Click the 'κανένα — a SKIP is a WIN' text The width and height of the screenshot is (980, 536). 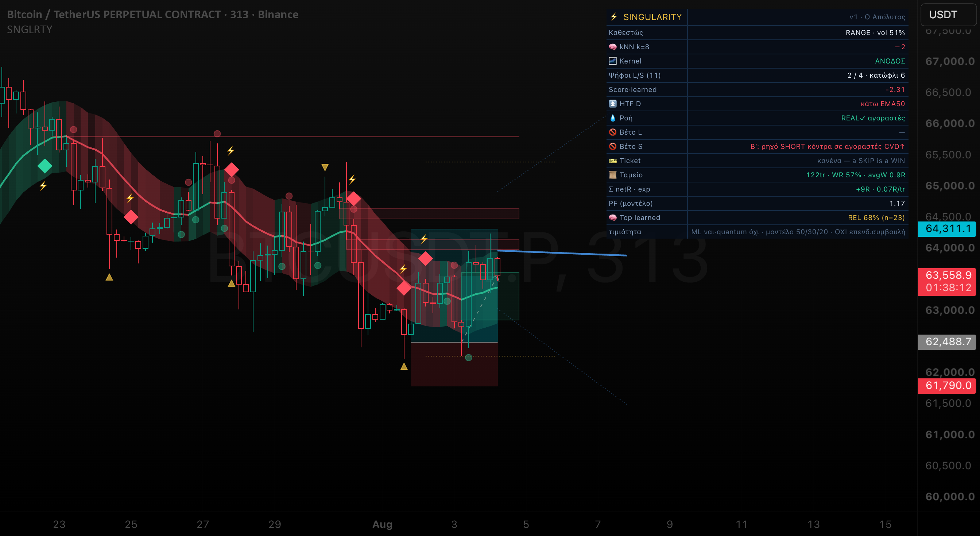pos(861,161)
